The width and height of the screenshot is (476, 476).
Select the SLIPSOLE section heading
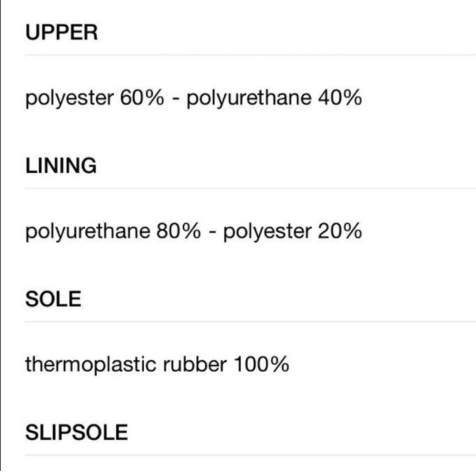[76, 433]
